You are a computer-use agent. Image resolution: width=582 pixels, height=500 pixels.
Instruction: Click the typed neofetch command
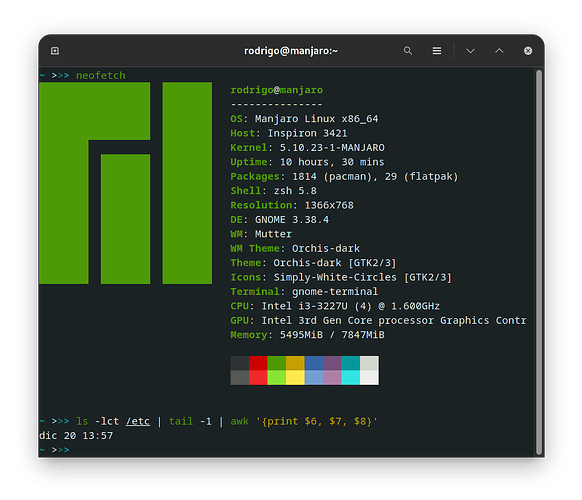pyautogui.click(x=101, y=75)
